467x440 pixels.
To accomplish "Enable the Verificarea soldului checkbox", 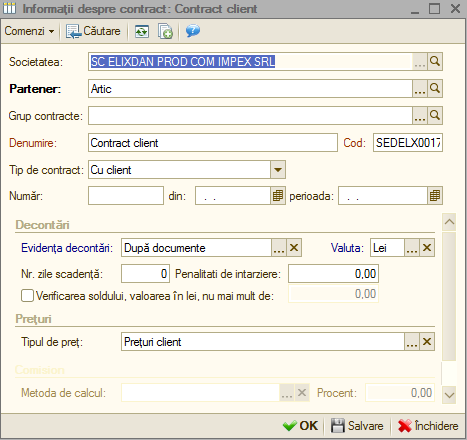I will [x=27, y=296].
